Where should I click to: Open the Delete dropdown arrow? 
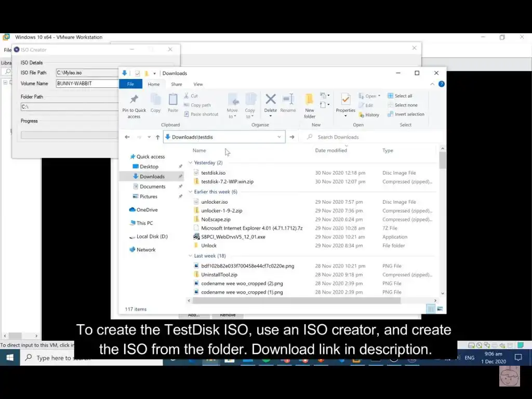(270, 116)
